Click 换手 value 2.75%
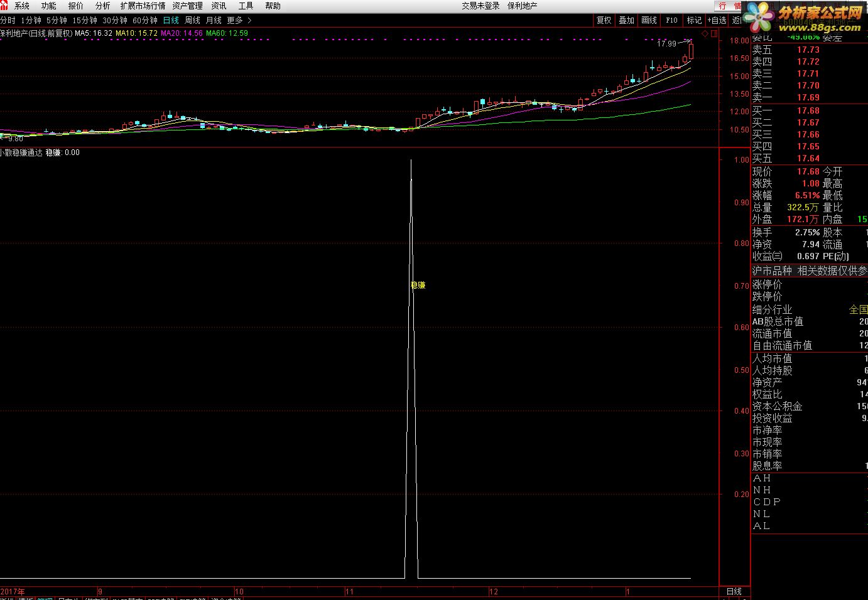 point(807,232)
